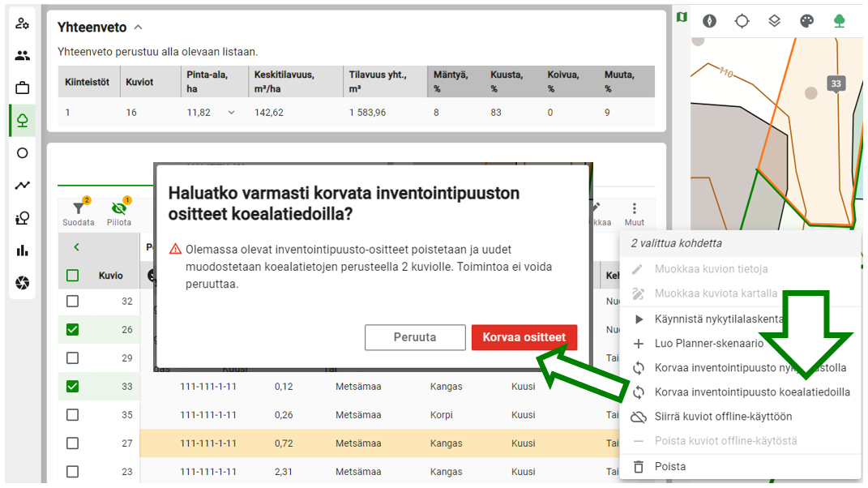Center map with crosshair locate tool
Screen dimensions: 868x488
(742, 21)
